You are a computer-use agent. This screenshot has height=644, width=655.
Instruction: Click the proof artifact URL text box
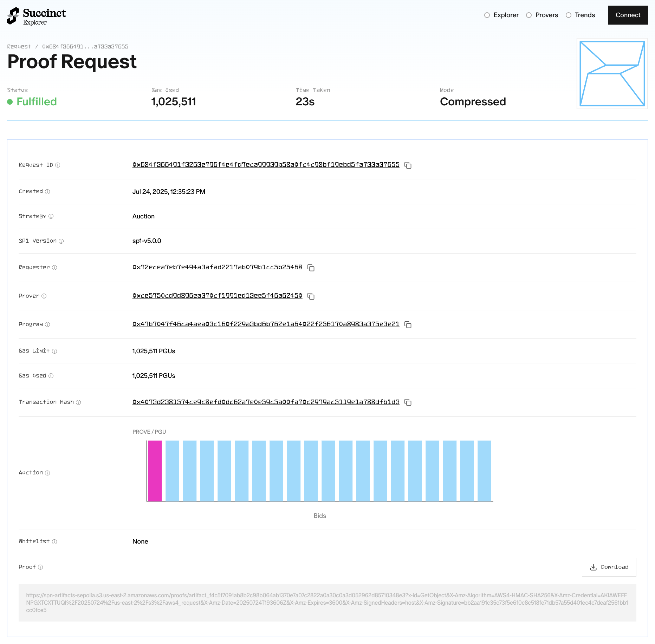click(327, 603)
